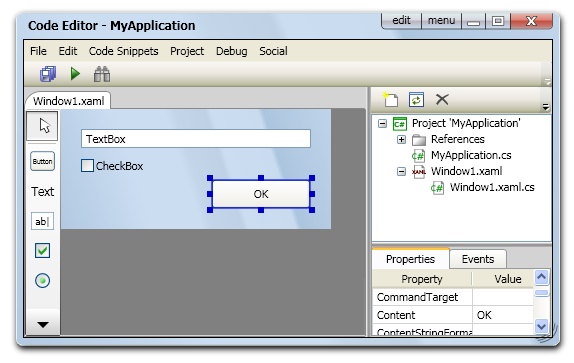Click the save all files toolbar icon
The width and height of the screenshot is (574, 363).
pos(48,74)
